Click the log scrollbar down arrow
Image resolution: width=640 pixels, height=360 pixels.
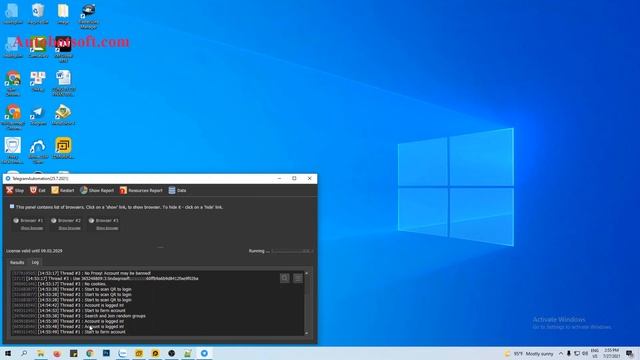(x=307, y=333)
